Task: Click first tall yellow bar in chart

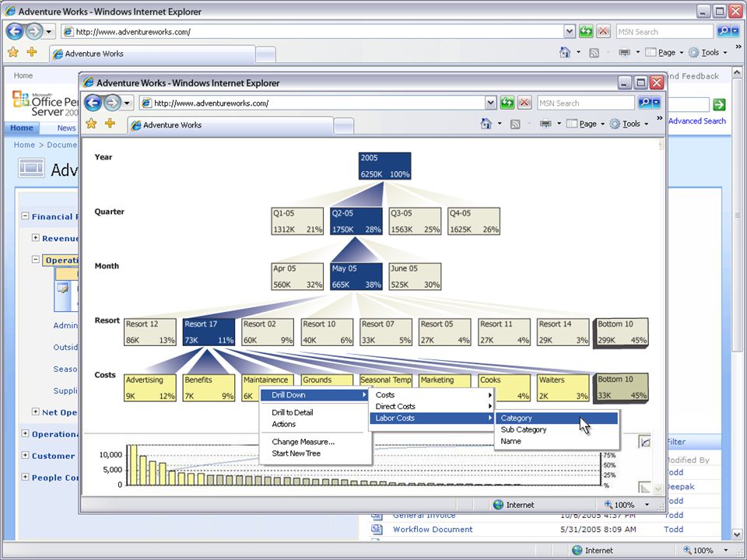Action: pyautogui.click(x=133, y=465)
